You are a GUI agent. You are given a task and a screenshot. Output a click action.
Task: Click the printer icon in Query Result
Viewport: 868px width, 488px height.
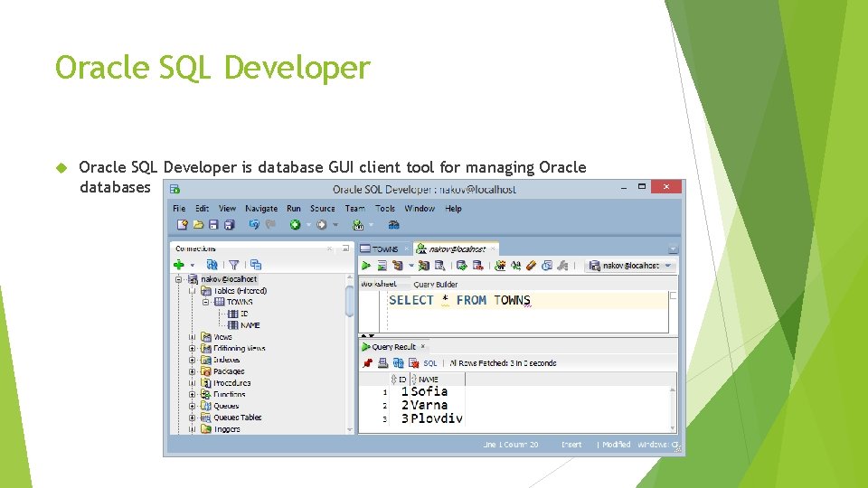point(382,363)
